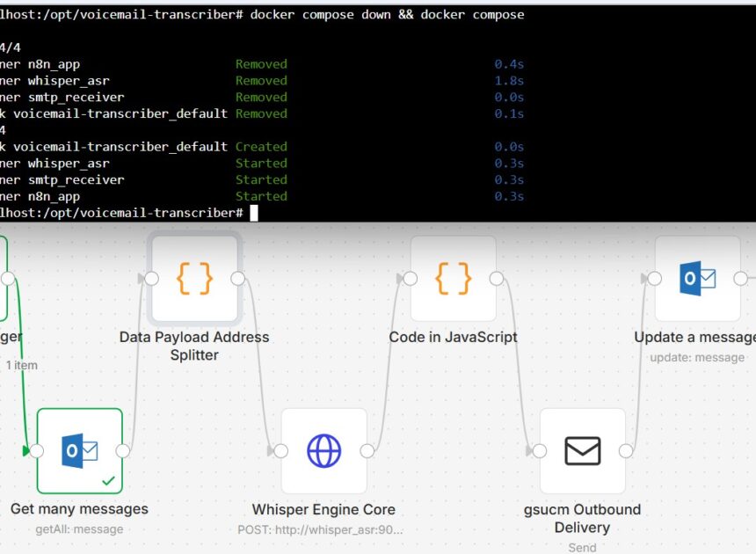Click n8n_app 'Removed' status in terminal
Screen dimensions: 756x554
coord(261,64)
